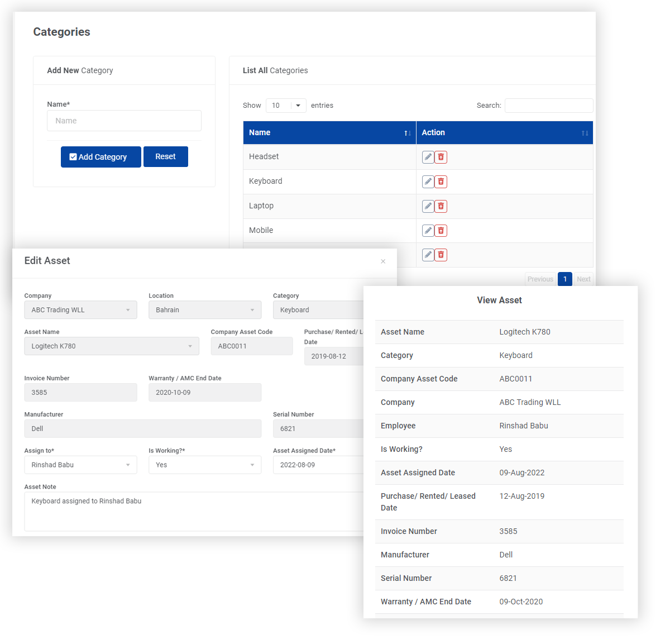Open the Assign to dropdown

point(80,464)
